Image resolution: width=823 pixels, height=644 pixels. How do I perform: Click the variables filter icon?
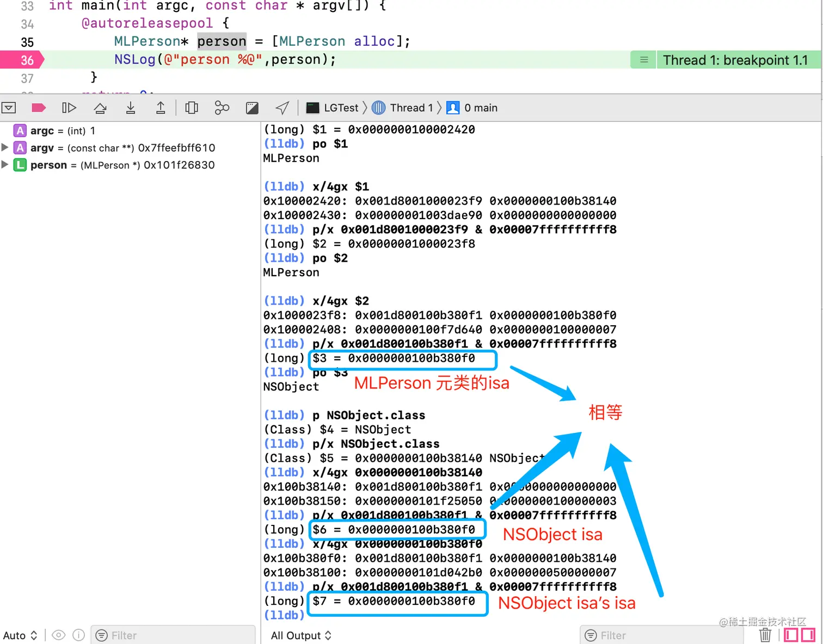[x=102, y=635]
